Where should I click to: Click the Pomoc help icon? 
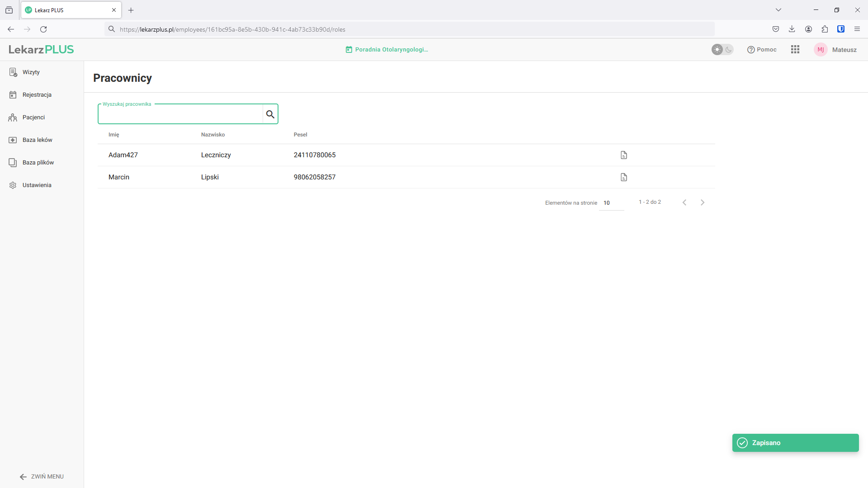(x=751, y=50)
